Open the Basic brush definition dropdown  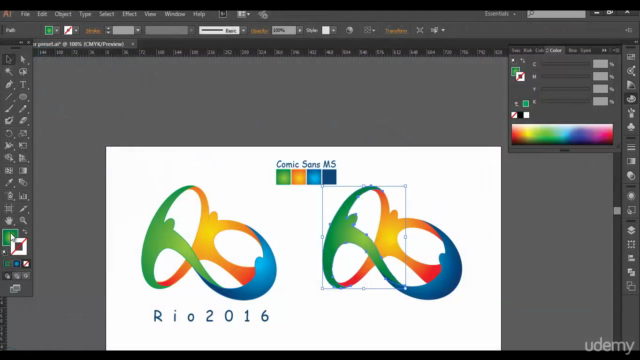(x=244, y=31)
